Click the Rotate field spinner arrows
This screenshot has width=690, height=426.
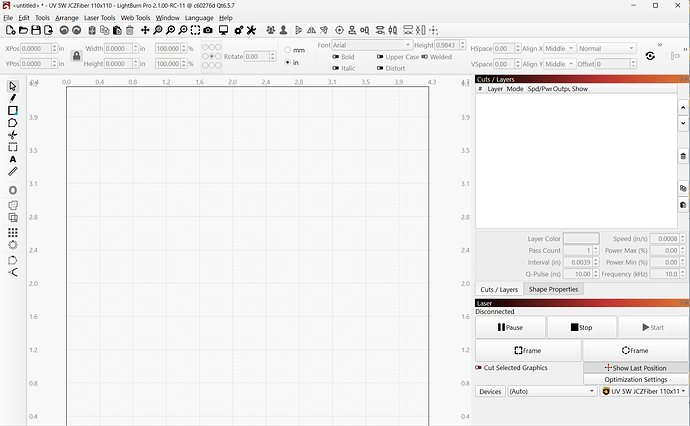click(x=272, y=56)
